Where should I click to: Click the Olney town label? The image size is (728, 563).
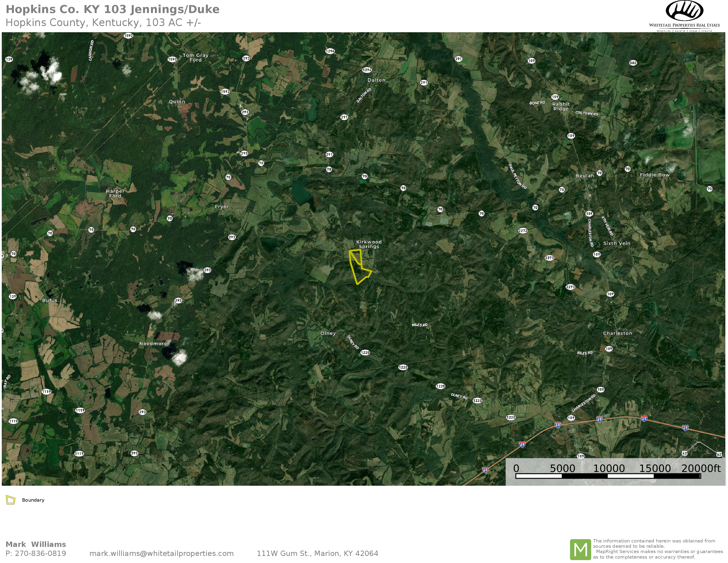(x=328, y=333)
